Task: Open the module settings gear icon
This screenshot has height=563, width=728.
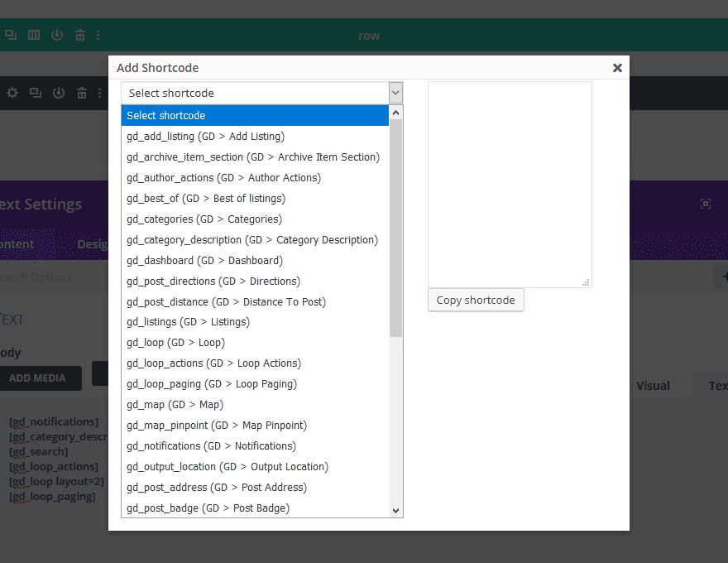Action: point(12,93)
